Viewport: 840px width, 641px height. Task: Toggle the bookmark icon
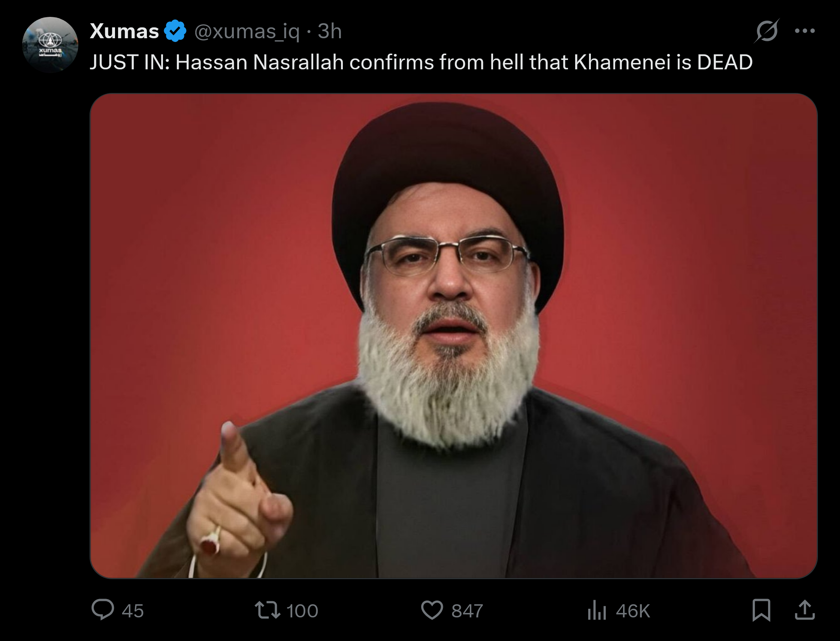click(761, 610)
